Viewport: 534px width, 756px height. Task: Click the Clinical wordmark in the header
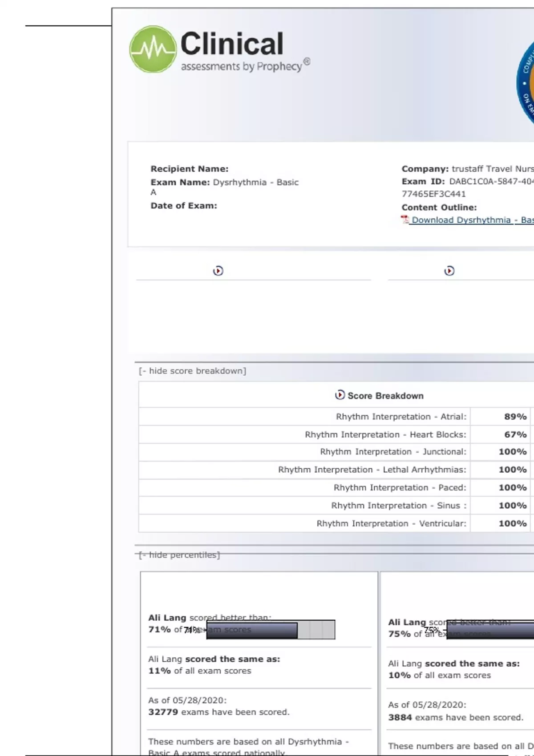point(231,44)
